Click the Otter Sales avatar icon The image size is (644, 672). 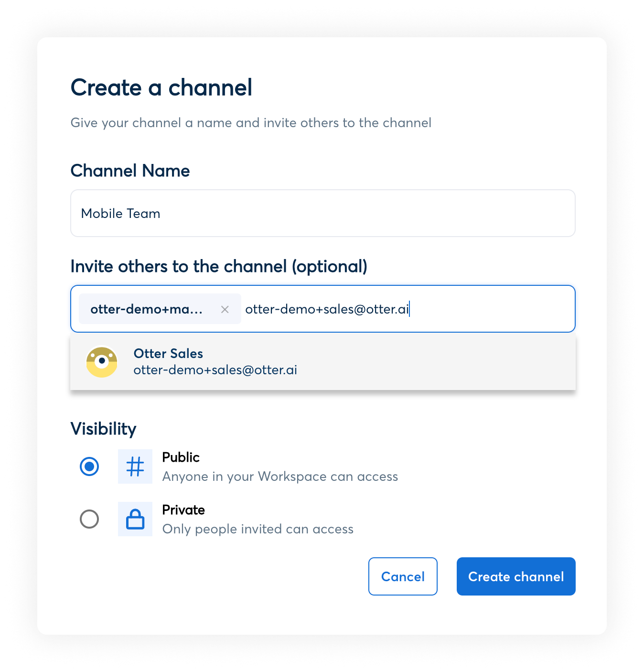[102, 362]
